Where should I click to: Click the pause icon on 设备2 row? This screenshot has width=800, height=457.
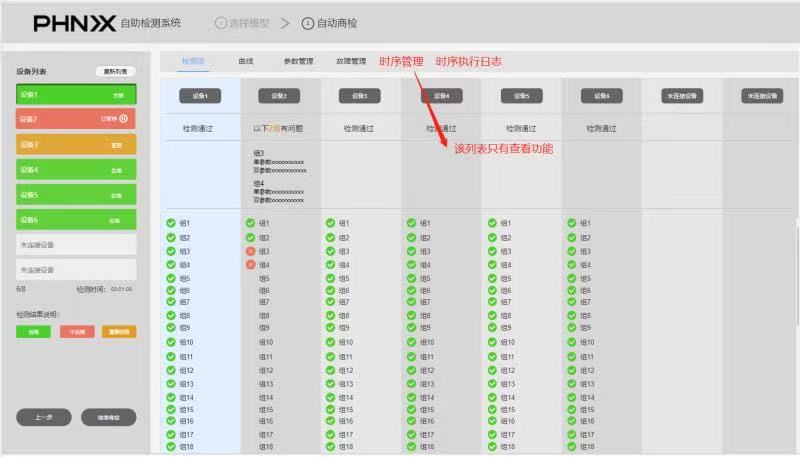(x=123, y=119)
